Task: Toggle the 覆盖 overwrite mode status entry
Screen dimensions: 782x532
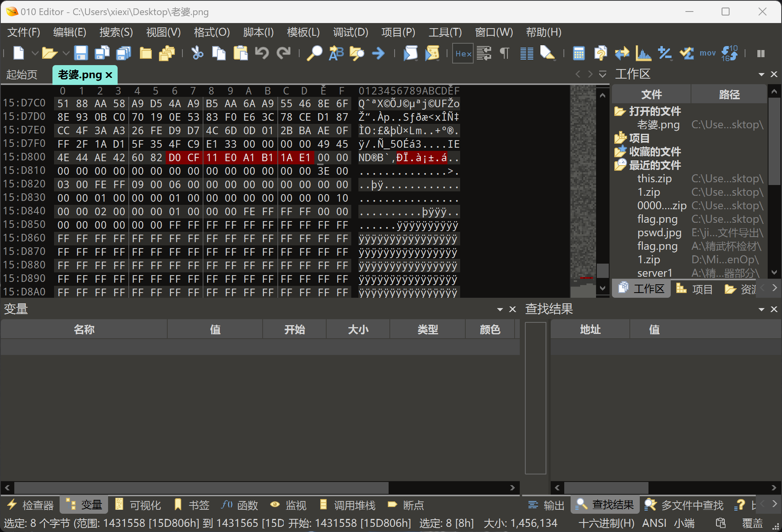Action: pos(752,523)
